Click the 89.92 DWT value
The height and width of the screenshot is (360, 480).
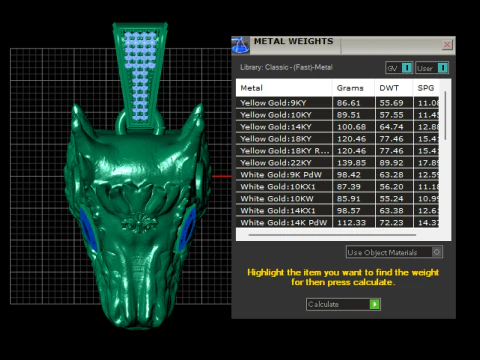tap(391, 163)
